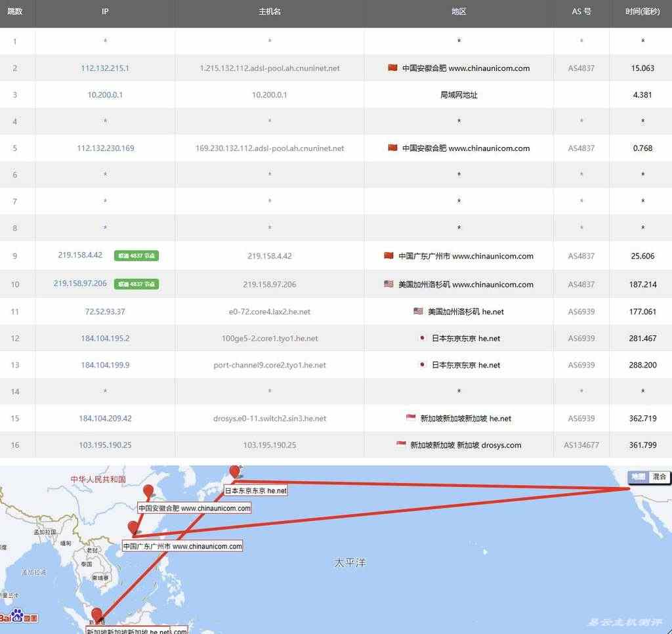This screenshot has width=672, height=634.
Task: Click the Tokyo map pin marker
Action: [234, 471]
